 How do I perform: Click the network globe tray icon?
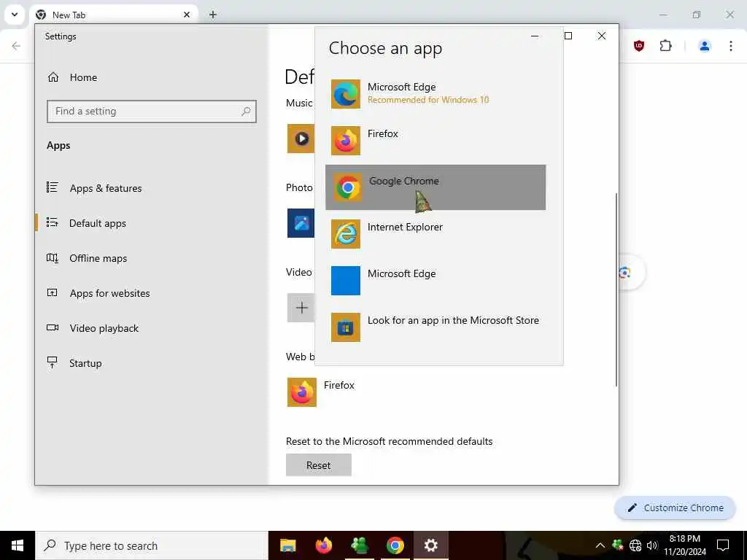click(635, 545)
